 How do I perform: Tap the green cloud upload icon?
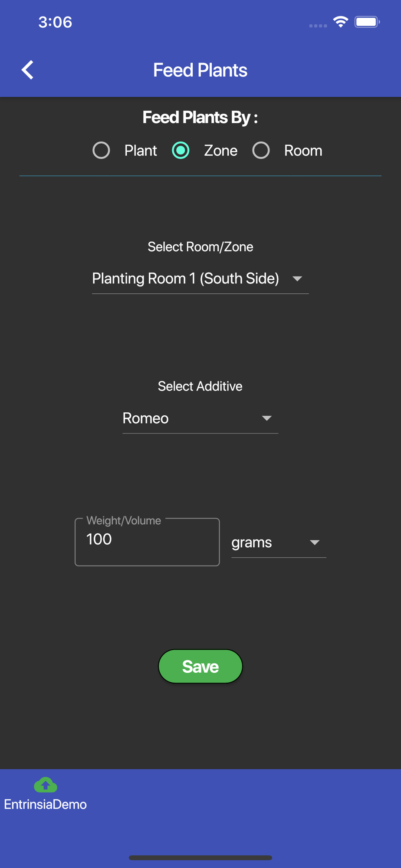[46, 785]
